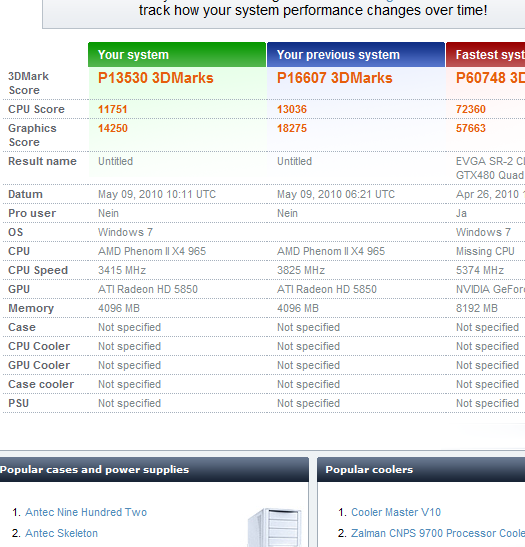525x547 pixels.
Task: Select the 'Fastest system' column header
Action: tap(486, 55)
